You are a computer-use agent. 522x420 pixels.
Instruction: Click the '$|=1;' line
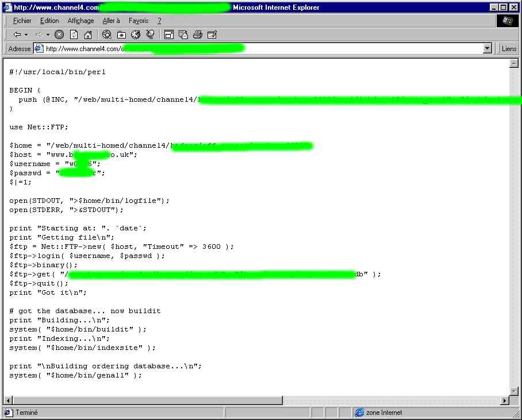pos(20,182)
